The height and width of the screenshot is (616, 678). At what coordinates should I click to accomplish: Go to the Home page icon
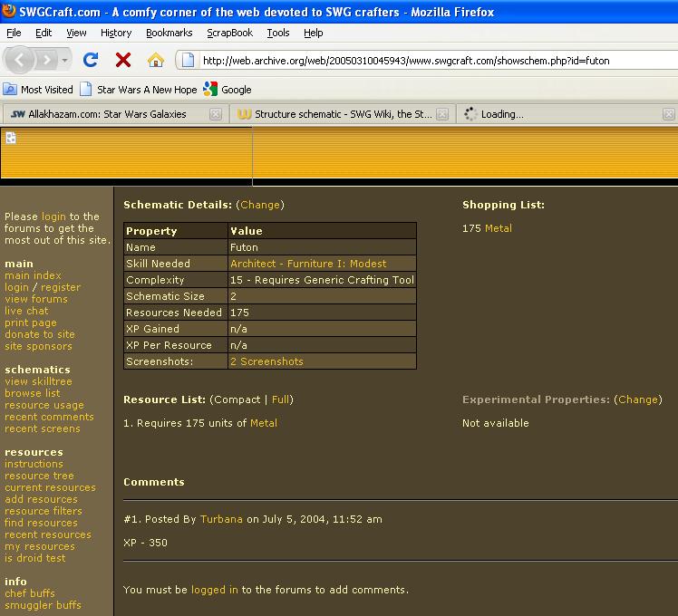156,60
